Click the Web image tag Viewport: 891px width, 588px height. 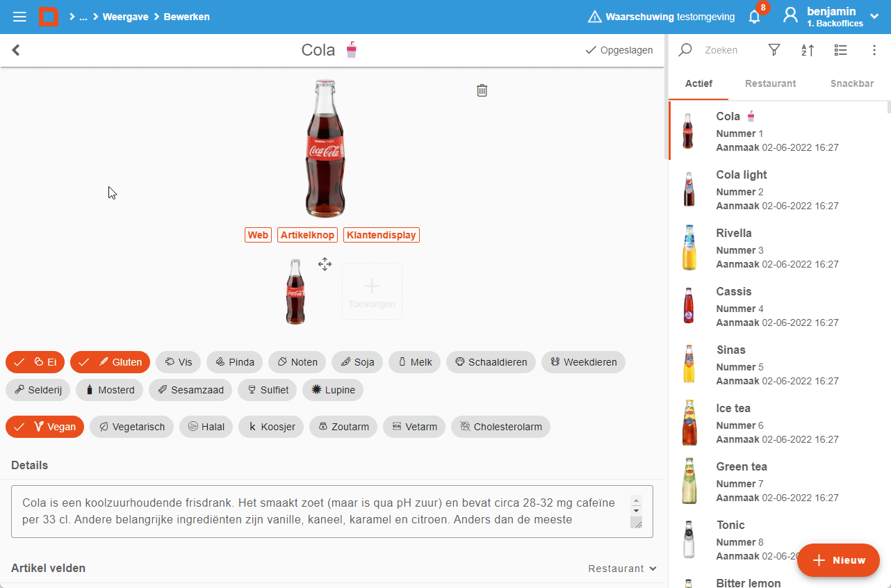pos(258,235)
